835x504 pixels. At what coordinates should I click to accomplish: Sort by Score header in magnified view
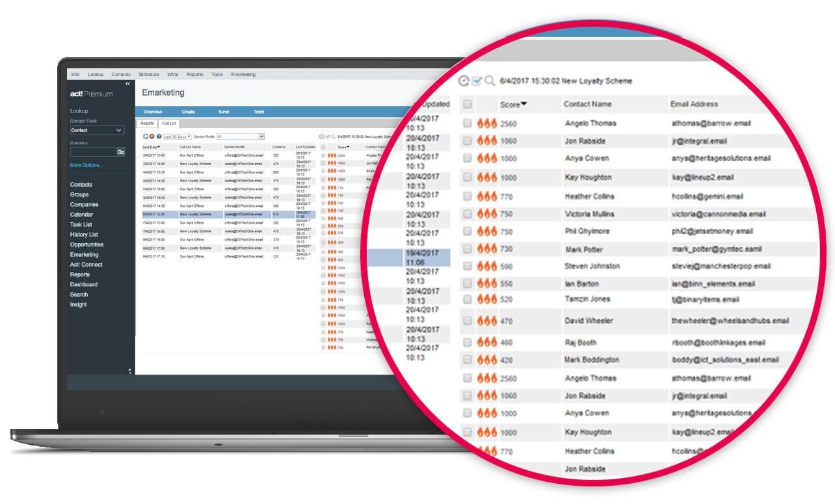[513, 104]
